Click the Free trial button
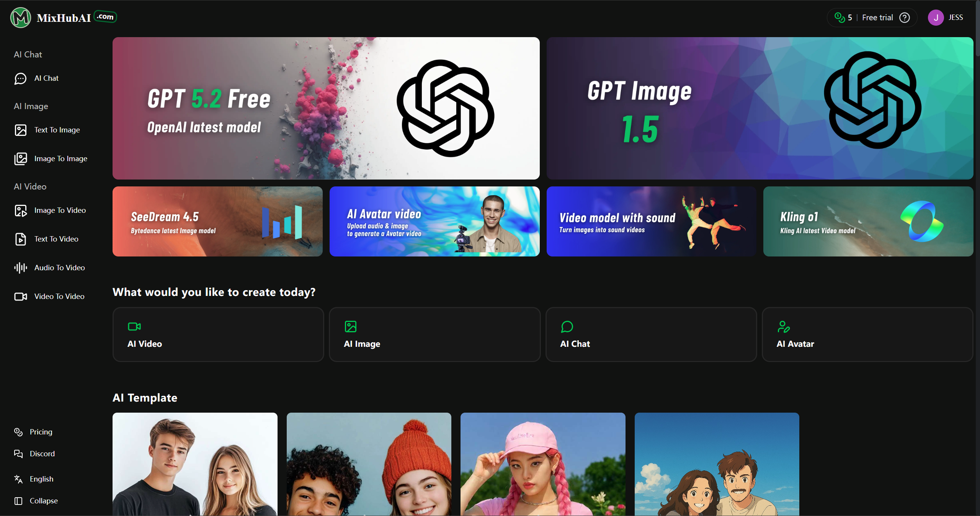The height and width of the screenshot is (516, 980). [877, 17]
